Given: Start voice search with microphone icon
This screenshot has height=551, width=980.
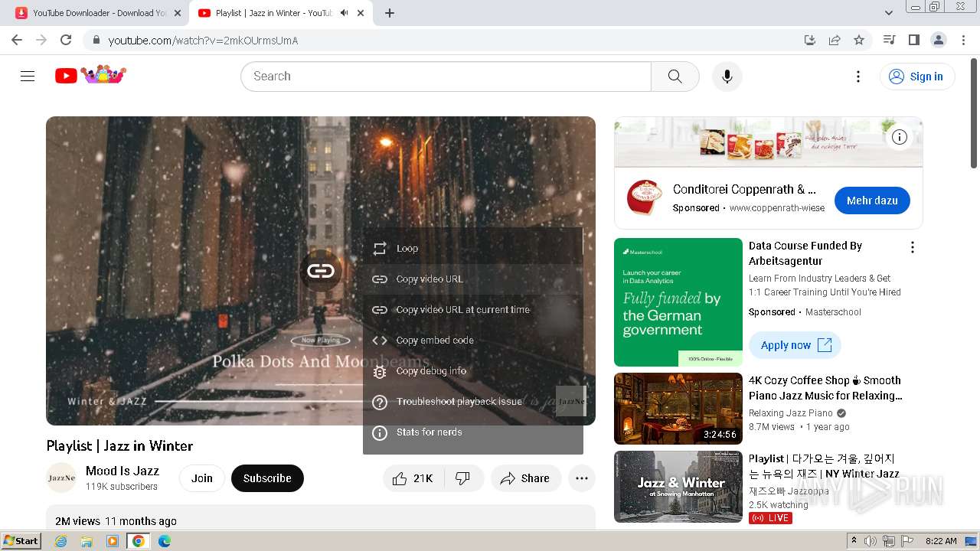Looking at the screenshot, I should pyautogui.click(x=727, y=76).
